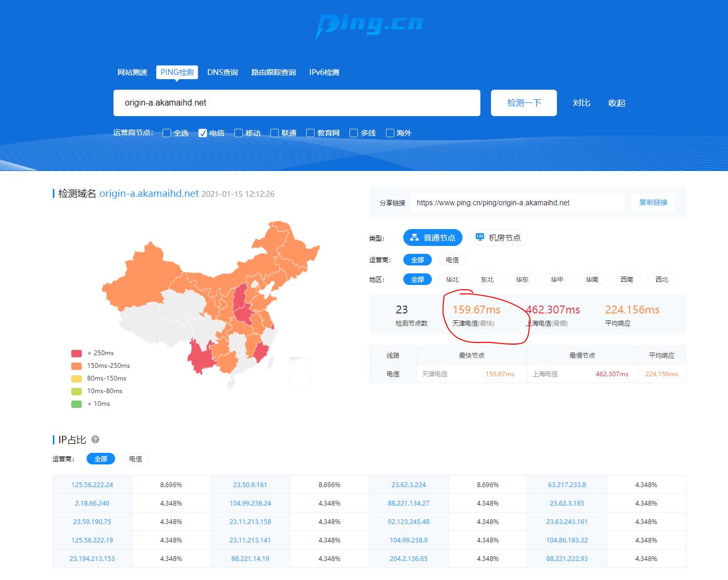The width and height of the screenshot is (728, 580).
Task: Click the light green 10ms-80ms legend swatch
Action: [x=77, y=391]
